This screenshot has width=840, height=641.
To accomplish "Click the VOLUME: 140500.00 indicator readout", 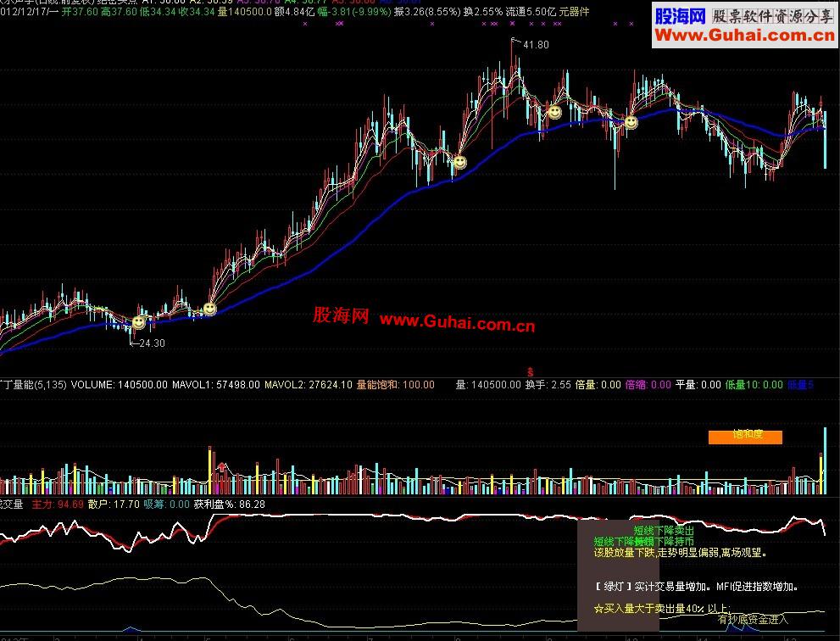I will [119, 385].
